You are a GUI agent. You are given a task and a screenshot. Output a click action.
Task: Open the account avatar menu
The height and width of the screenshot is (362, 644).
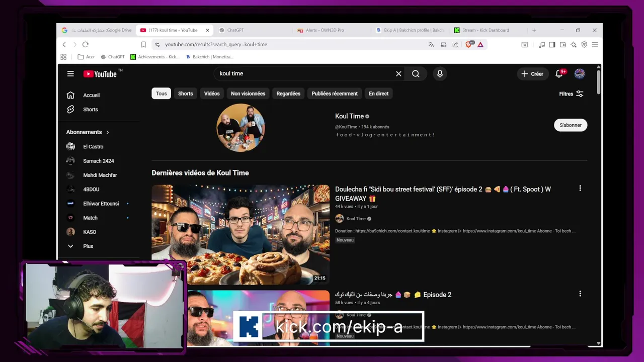point(580,74)
